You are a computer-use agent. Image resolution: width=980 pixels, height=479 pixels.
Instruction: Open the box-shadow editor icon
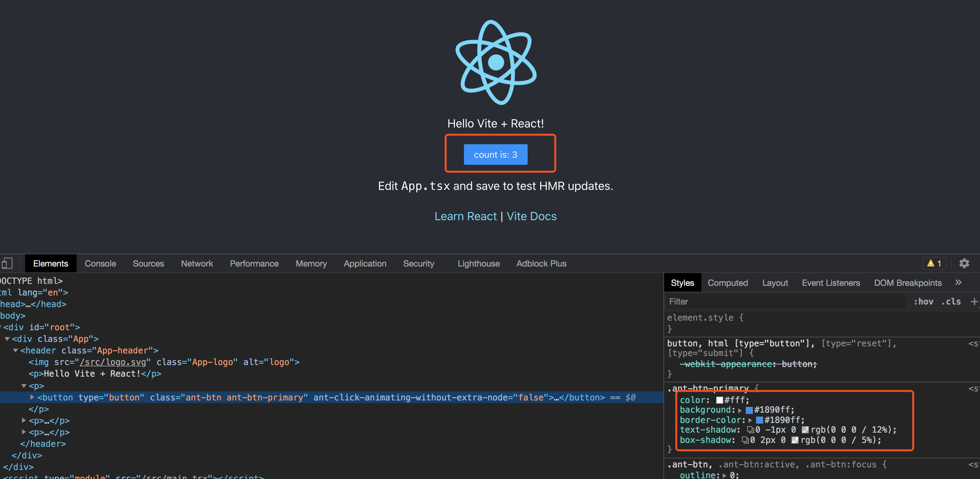click(x=744, y=440)
